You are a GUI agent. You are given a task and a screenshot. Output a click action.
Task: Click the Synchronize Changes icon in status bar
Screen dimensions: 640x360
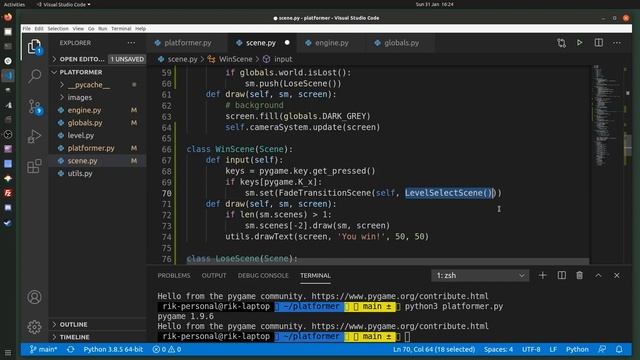pos(71,349)
